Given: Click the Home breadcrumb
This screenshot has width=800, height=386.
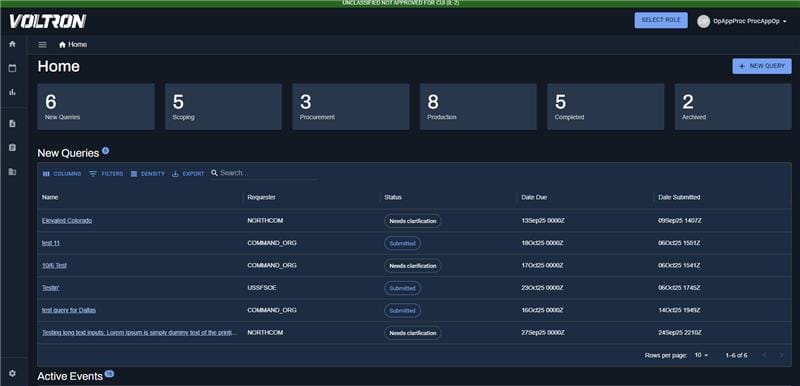Looking at the screenshot, I should click(x=73, y=44).
